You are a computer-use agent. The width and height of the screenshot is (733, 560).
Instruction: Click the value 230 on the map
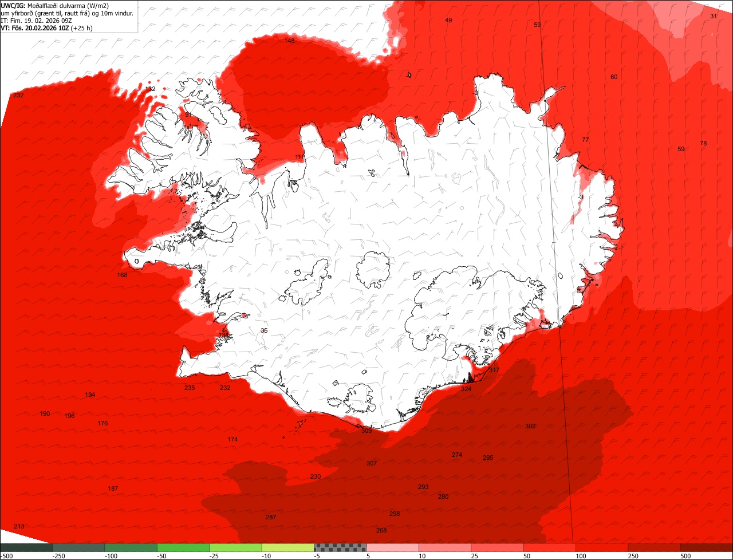pyautogui.click(x=316, y=476)
